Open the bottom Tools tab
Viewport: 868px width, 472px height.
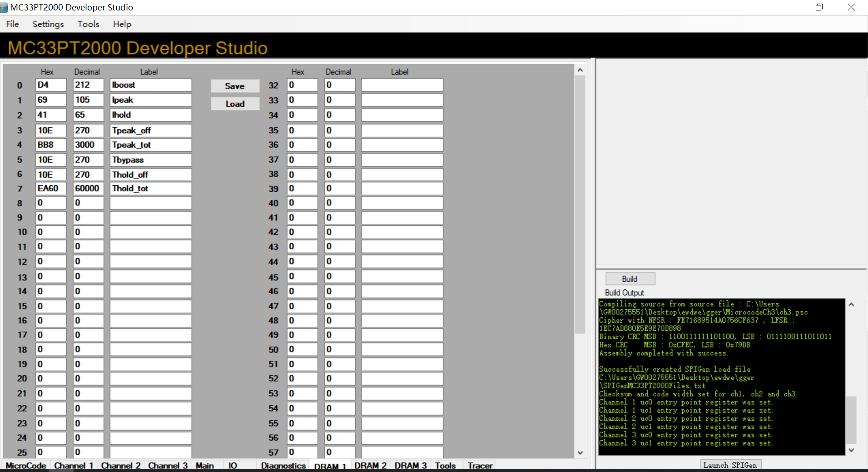tap(445, 466)
